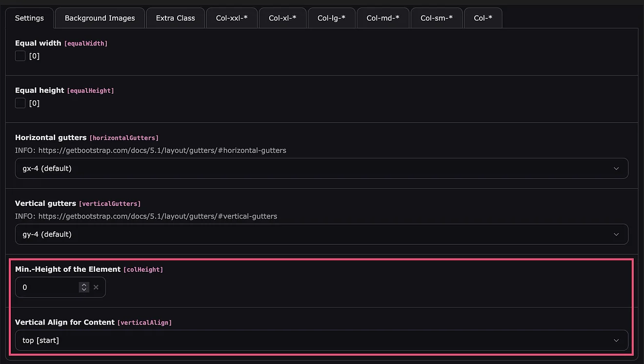Select the Col-md-* tab
The width and height of the screenshot is (644, 364).
point(383,18)
